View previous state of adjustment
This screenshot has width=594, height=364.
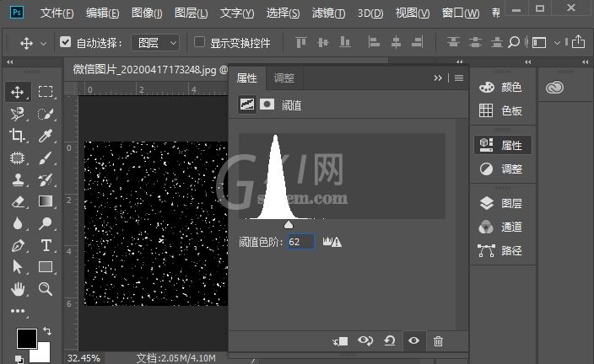click(x=365, y=341)
